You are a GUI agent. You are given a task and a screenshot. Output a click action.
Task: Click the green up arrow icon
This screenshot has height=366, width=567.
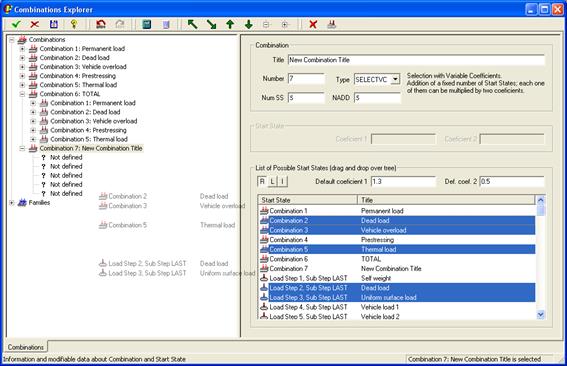click(230, 25)
